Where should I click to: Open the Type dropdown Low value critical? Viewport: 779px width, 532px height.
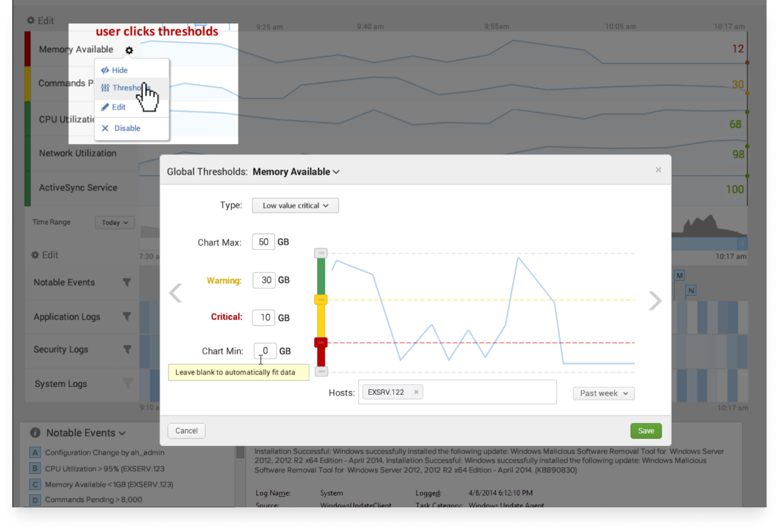coord(295,205)
